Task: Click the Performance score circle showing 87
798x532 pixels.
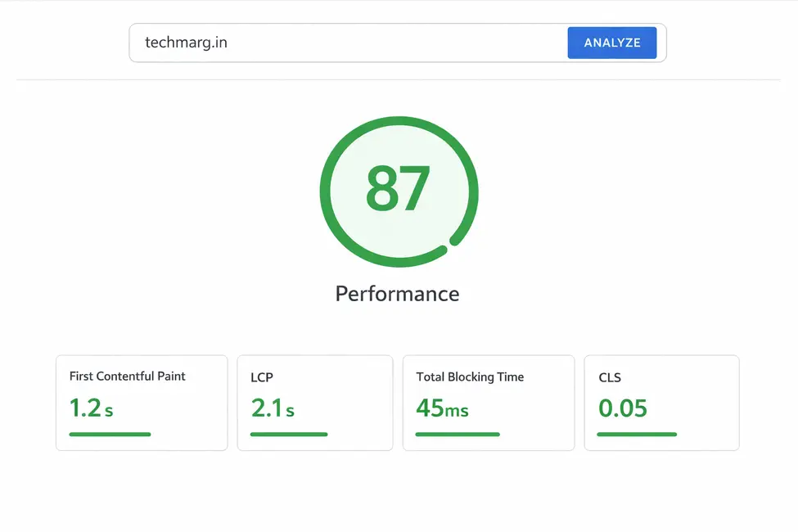Action: click(x=399, y=191)
